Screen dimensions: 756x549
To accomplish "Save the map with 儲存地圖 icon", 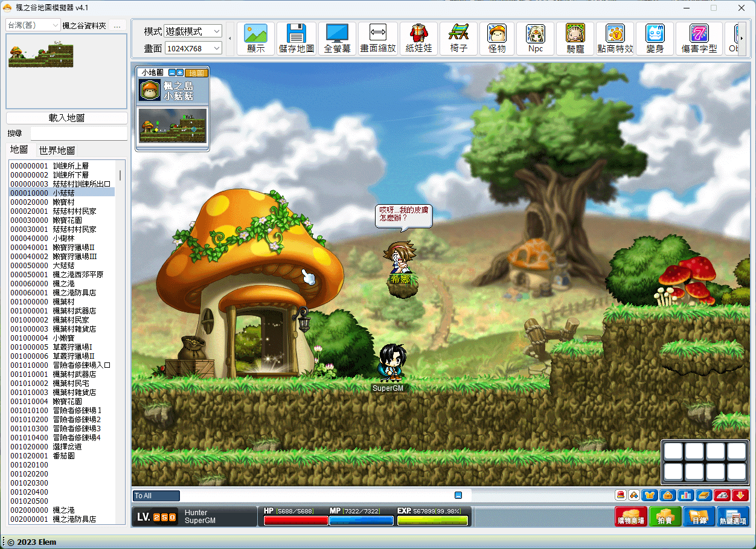I will point(296,39).
